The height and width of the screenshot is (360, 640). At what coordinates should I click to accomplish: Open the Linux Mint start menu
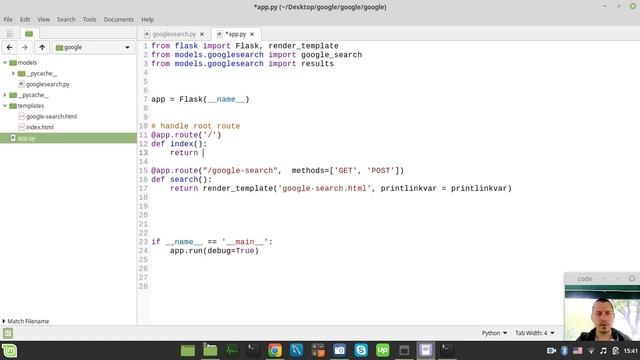pyautogui.click(x=9, y=351)
